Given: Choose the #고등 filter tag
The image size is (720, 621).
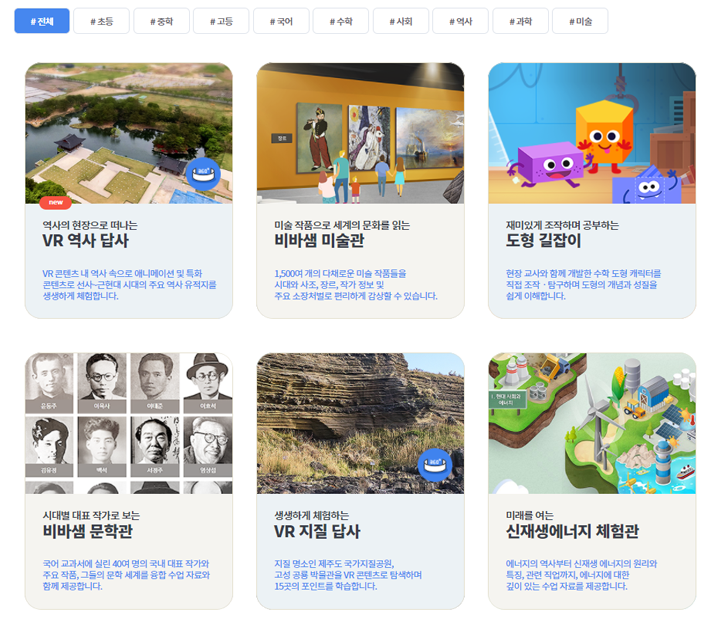Looking at the screenshot, I should coord(221,21).
